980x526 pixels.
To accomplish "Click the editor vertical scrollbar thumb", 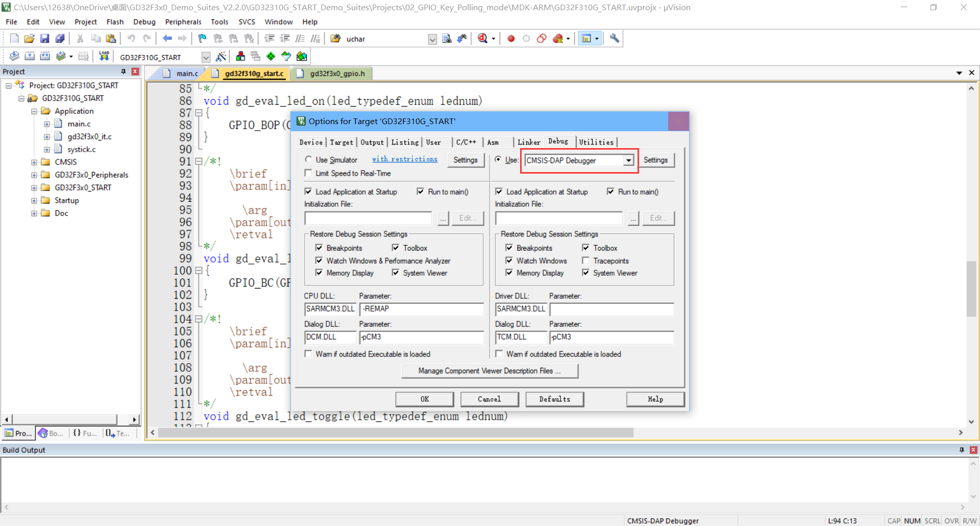I will [971, 289].
